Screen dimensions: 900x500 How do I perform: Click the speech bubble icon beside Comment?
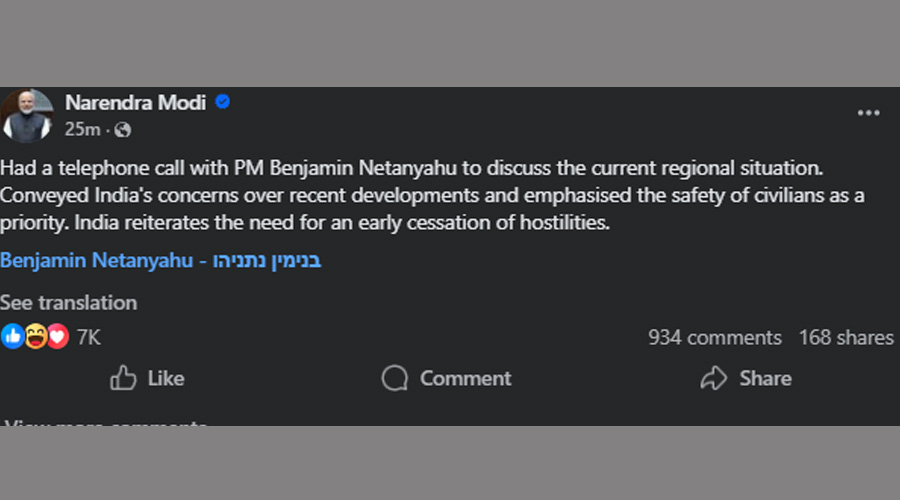(x=395, y=378)
